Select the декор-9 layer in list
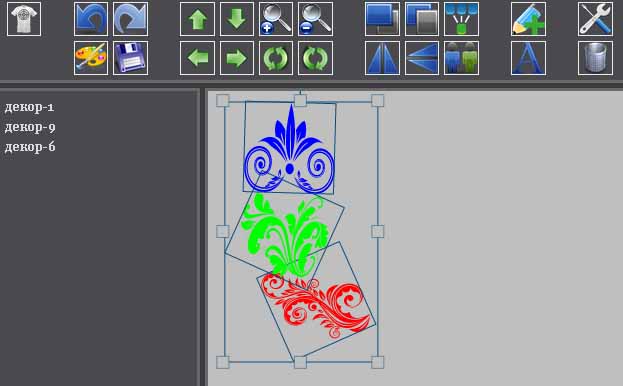 pyautogui.click(x=30, y=127)
